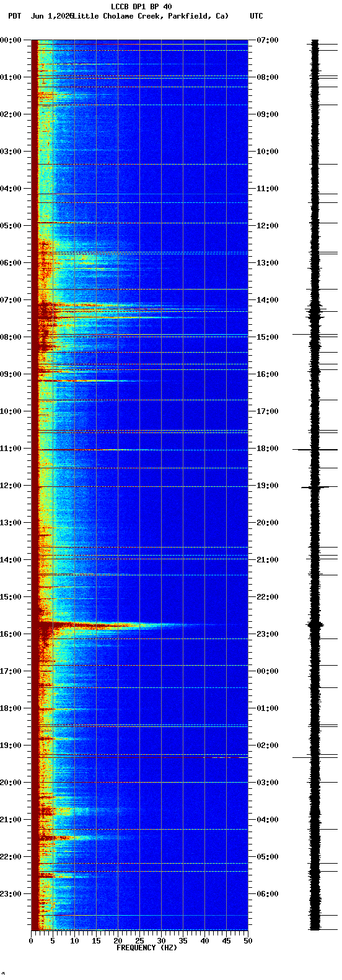
Task: Click the '05:00' PDT time label
Action: point(11,226)
